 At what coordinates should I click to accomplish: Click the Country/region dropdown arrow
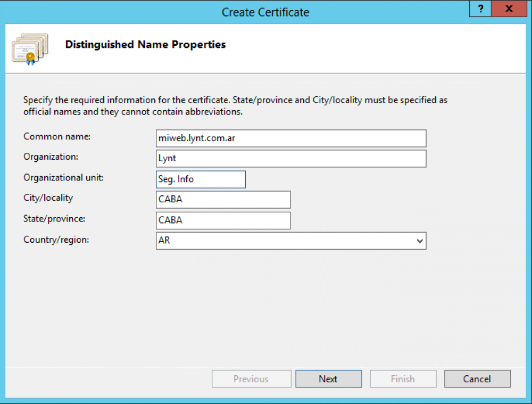[x=420, y=241]
